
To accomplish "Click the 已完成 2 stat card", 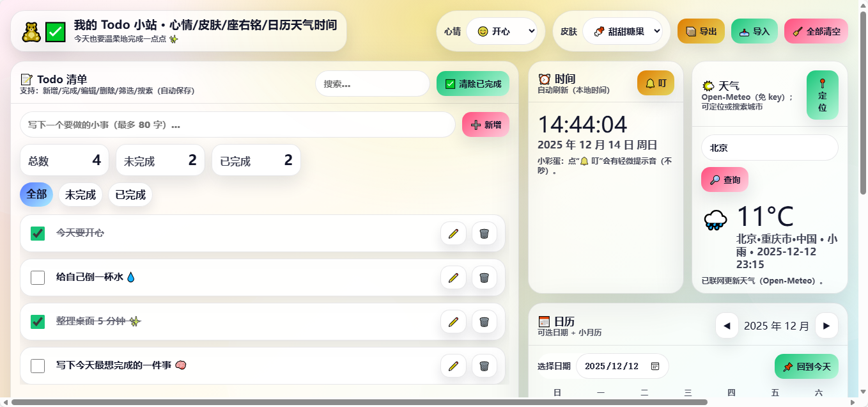I will tap(256, 161).
